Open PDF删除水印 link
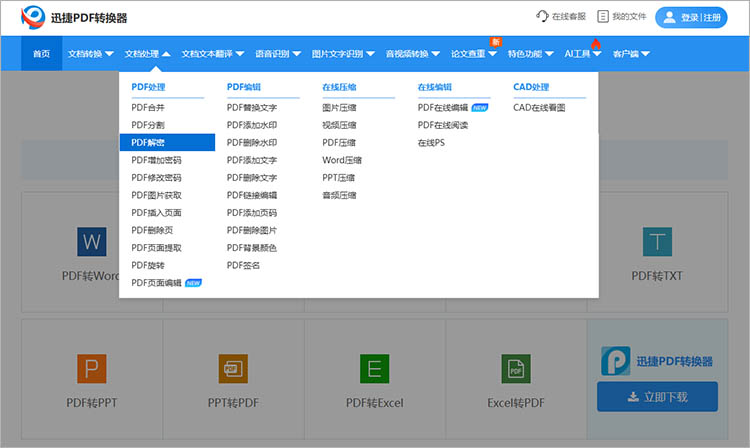 tap(252, 142)
